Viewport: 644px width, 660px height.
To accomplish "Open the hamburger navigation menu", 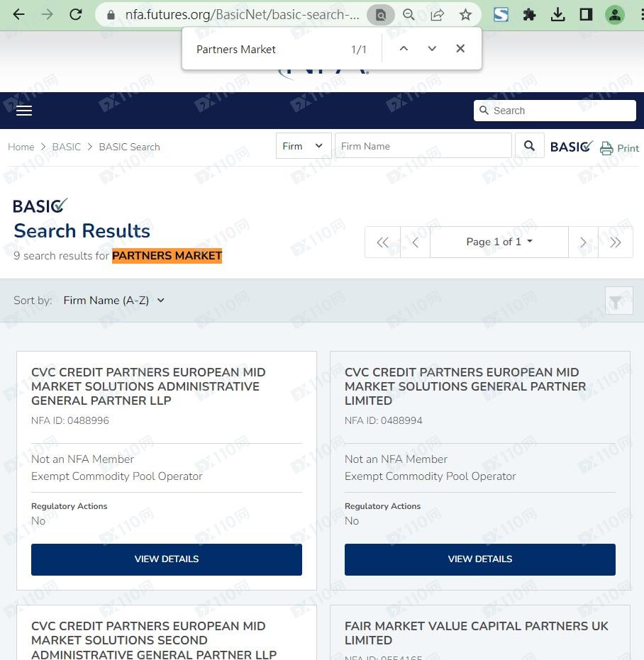I will (24, 111).
